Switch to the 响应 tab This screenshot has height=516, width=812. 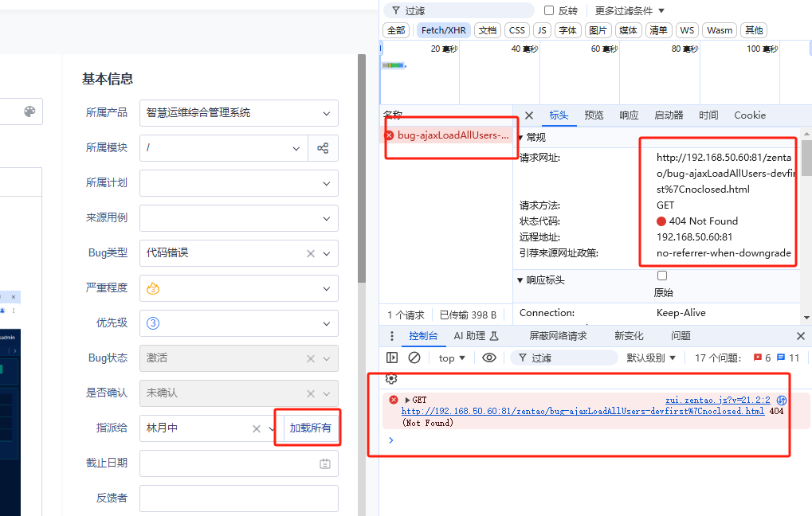click(x=629, y=115)
